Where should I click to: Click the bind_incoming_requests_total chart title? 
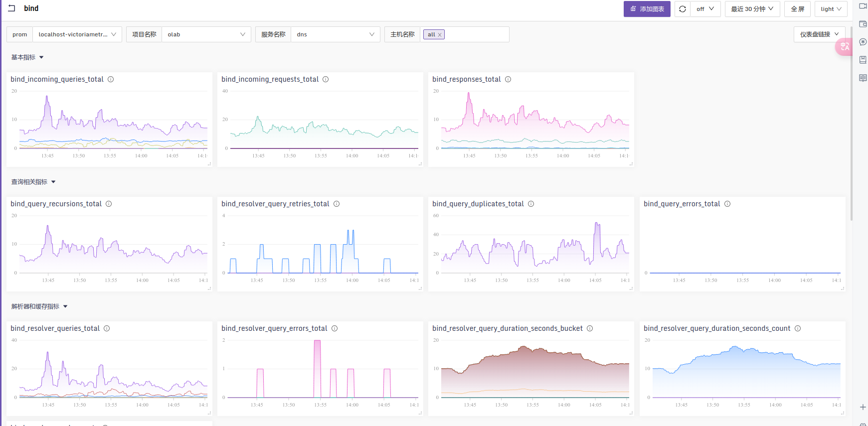270,79
